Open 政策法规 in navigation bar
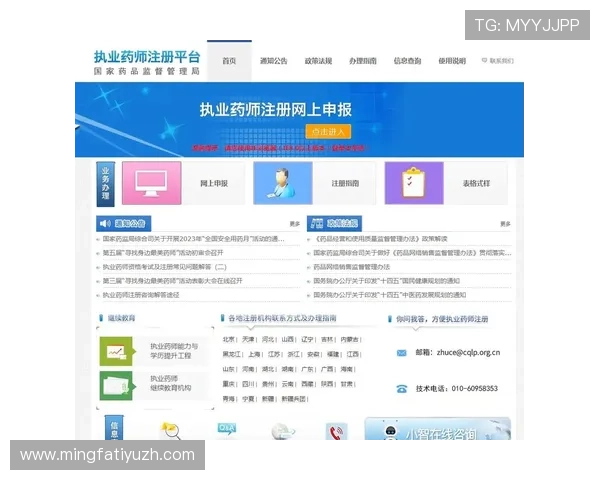 pos(318,61)
